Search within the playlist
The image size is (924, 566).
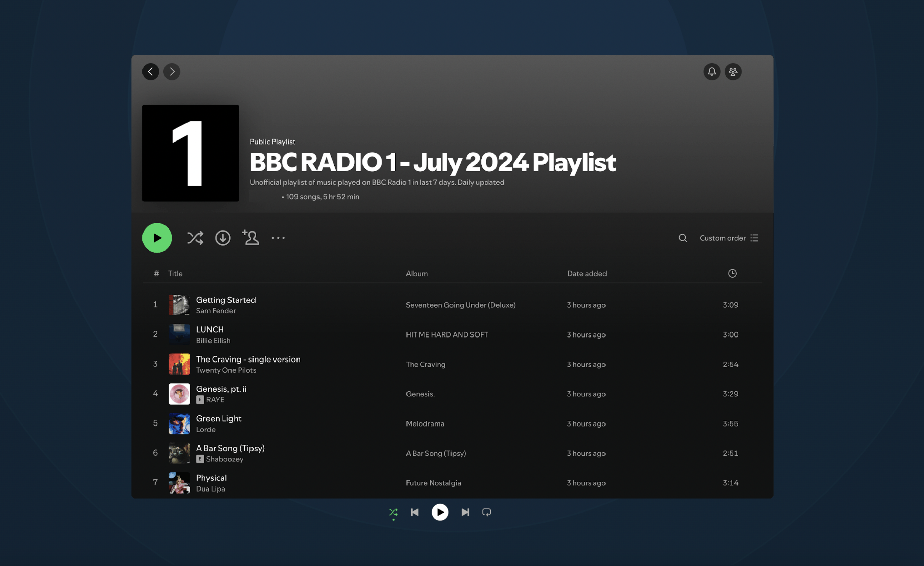point(682,238)
